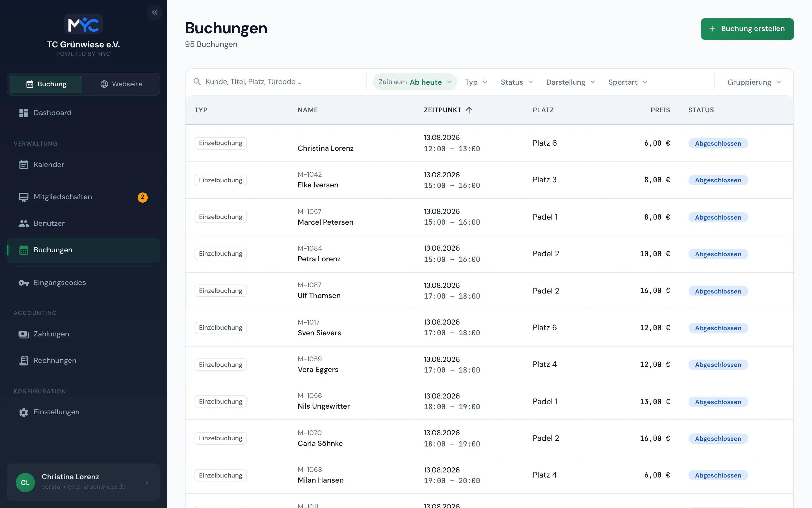
Task: Switch to the Buchung mode tab
Action: click(x=46, y=84)
